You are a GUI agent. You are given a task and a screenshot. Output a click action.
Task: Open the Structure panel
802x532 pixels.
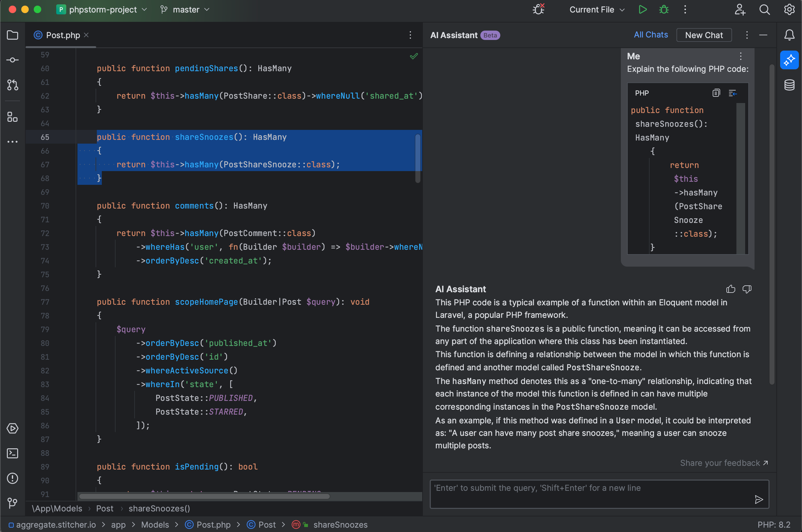coord(12,117)
